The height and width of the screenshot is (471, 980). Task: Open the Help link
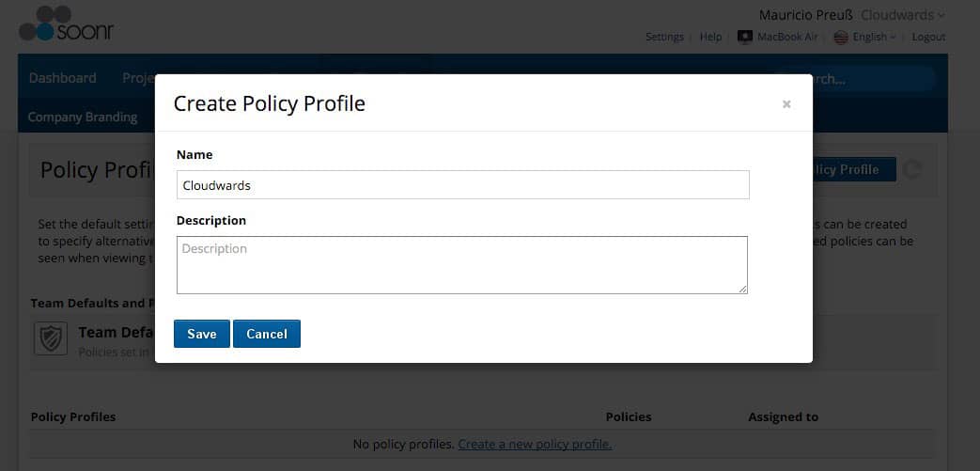pos(710,38)
